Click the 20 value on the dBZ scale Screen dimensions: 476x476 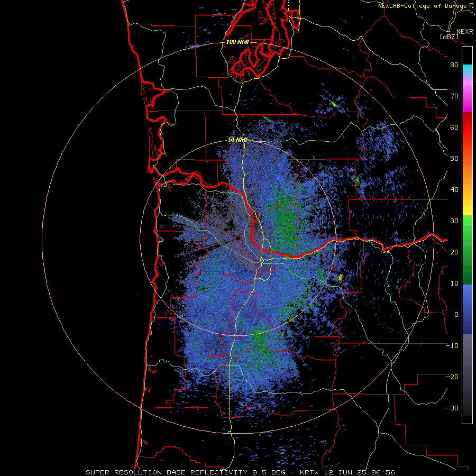click(454, 252)
